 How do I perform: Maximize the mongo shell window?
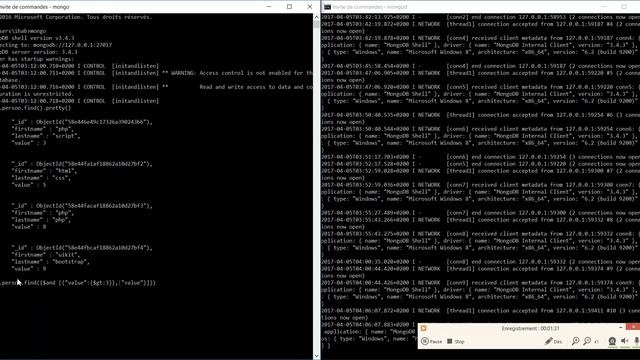pos(289,7)
